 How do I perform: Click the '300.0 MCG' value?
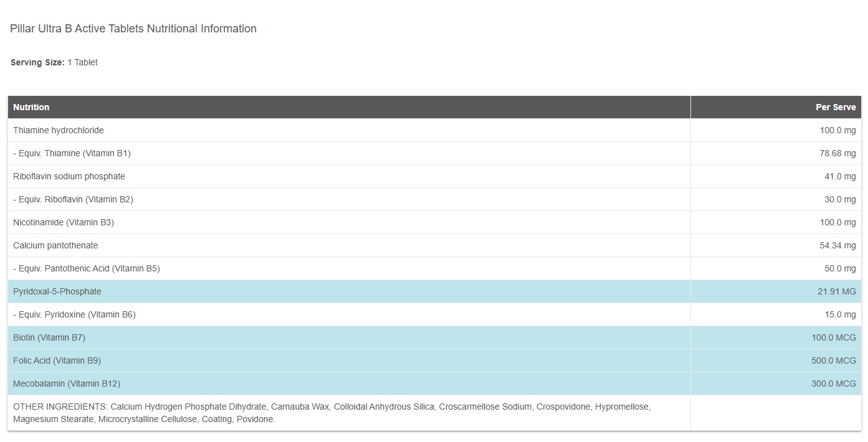pos(834,383)
